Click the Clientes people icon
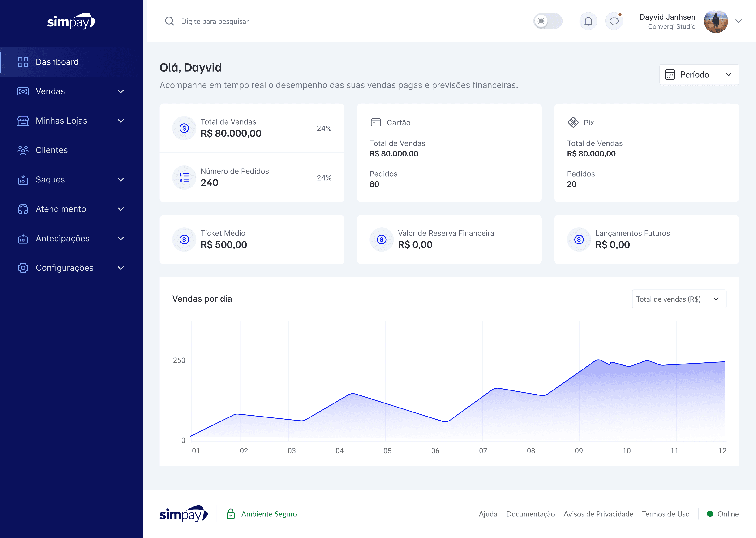The image size is (756, 538). click(23, 150)
